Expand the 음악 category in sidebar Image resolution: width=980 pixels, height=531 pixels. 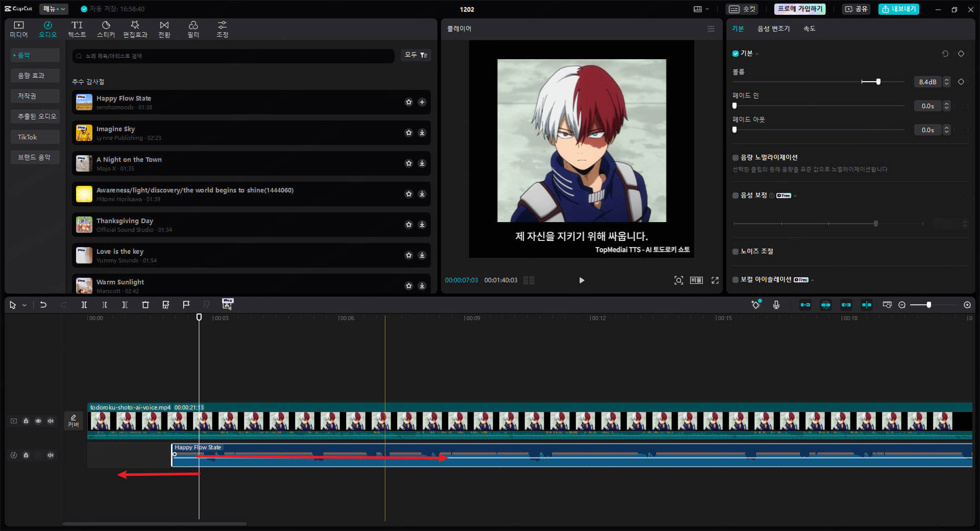(x=35, y=55)
